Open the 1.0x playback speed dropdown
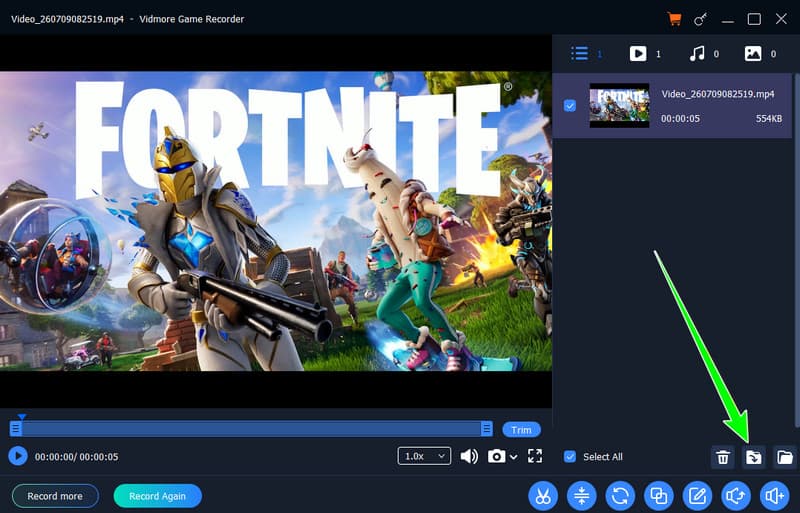This screenshot has height=513, width=800. [x=424, y=456]
